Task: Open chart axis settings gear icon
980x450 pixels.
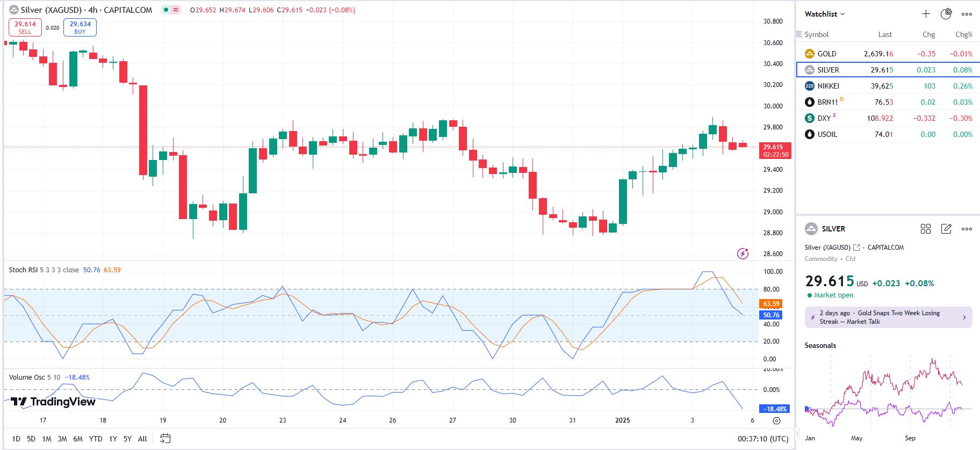Action: tap(776, 420)
